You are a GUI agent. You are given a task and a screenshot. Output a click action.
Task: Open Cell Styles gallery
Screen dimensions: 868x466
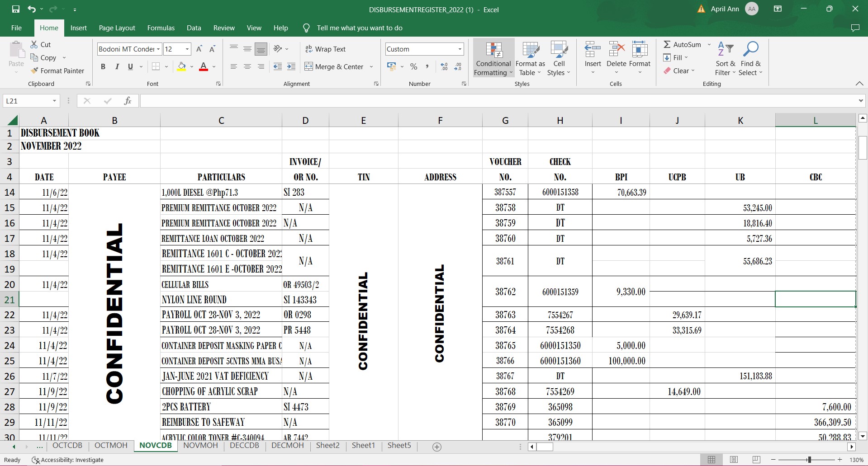(x=559, y=58)
